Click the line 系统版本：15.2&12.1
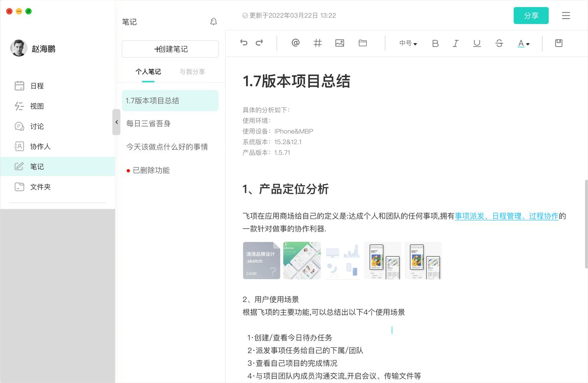588x383 pixels. click(x=272, y=142)
